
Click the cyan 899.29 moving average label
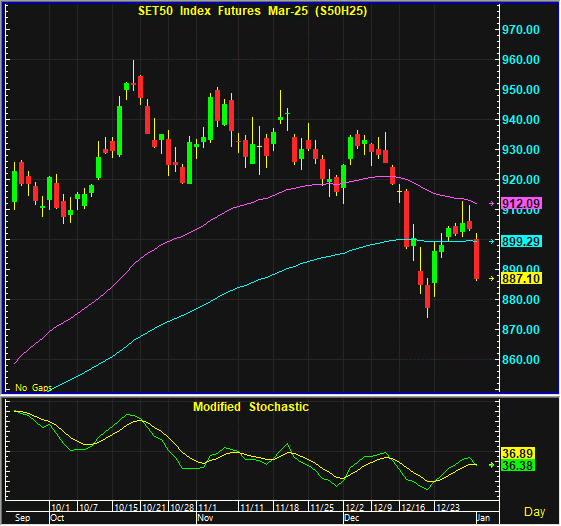click(x=521, y=242)
